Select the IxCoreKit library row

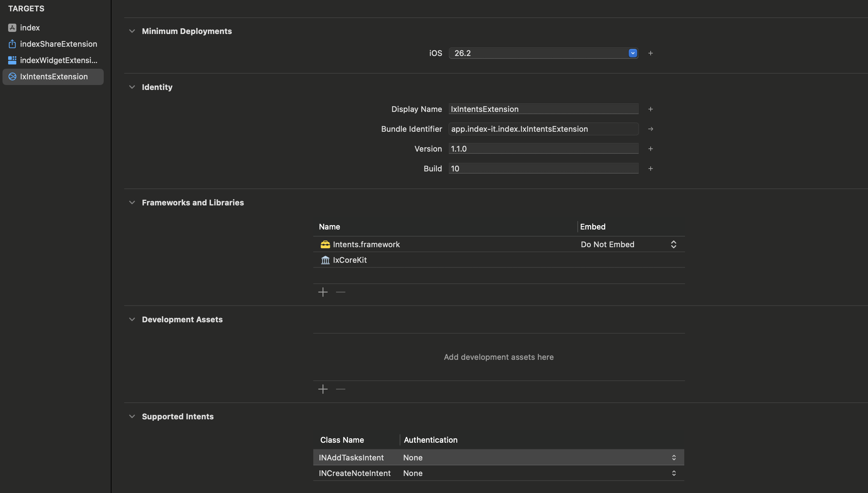(x=350, y=260)
